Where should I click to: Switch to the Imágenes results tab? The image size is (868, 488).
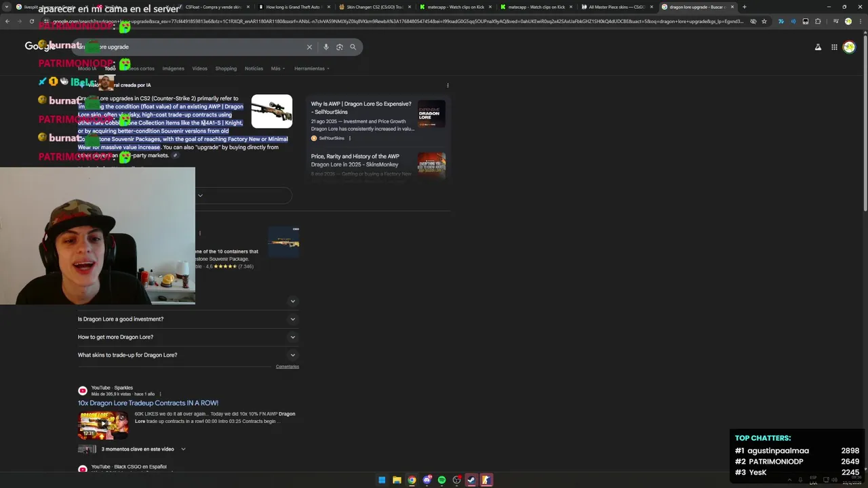coord(173,68)
